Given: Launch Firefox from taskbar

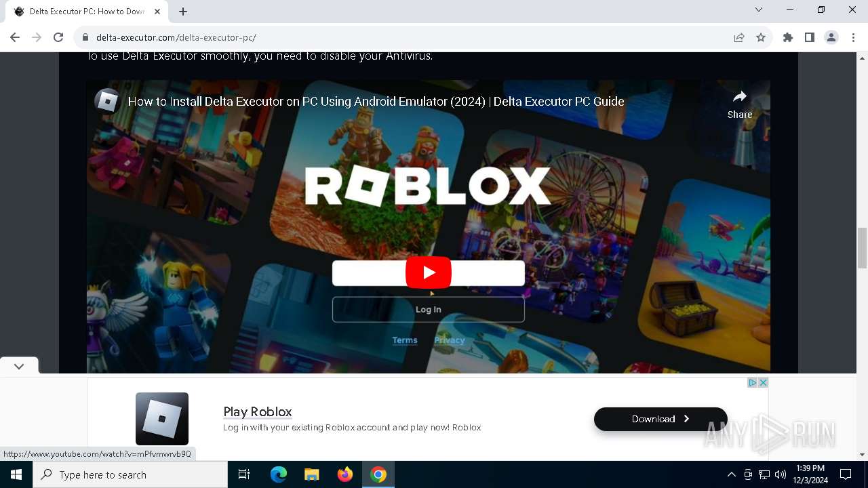Looking at the screenshot, I should pos(345,474).
